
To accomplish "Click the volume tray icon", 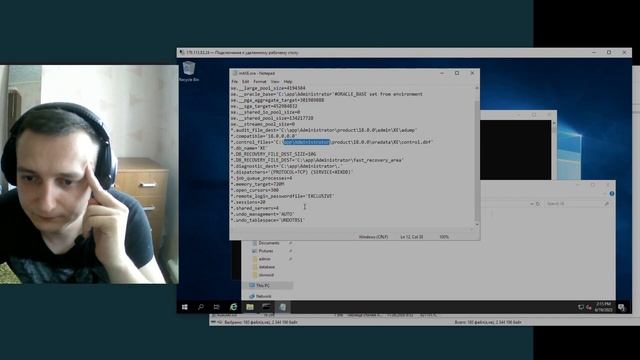I will [589, 307].
